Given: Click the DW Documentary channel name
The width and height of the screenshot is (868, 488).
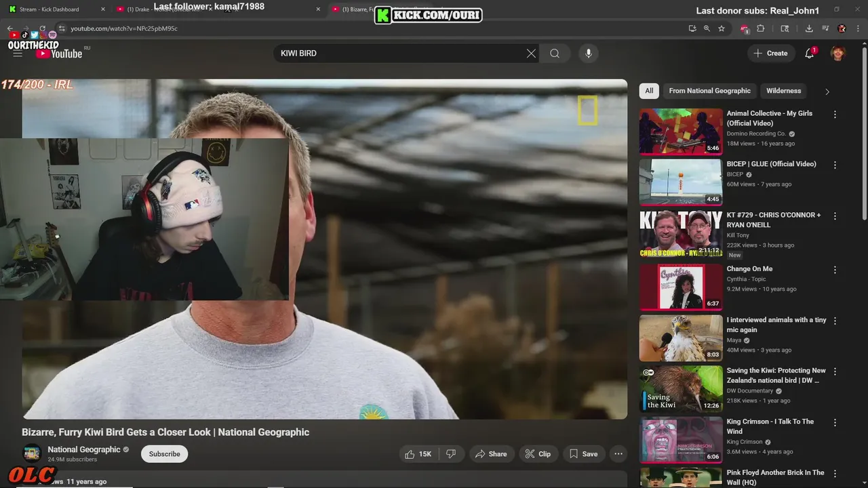Looking at the screenshot, I should (750, 391).
